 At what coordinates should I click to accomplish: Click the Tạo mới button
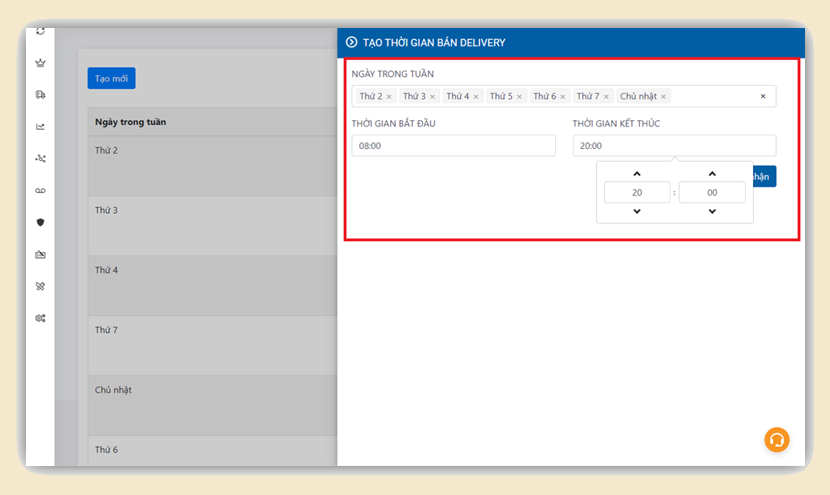click(x=111, y=78)
